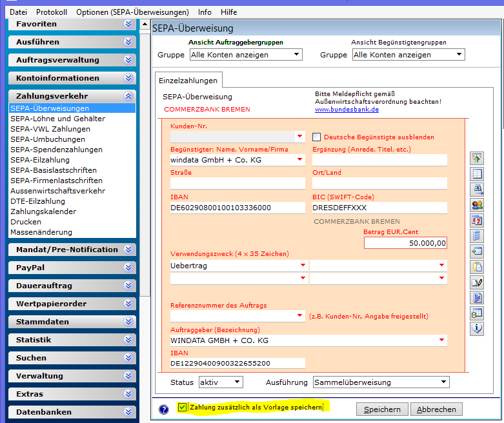This screenshot has width=504, height=423.
Task: Expand the Statistik section chevron
Action: tap(128, 339)
